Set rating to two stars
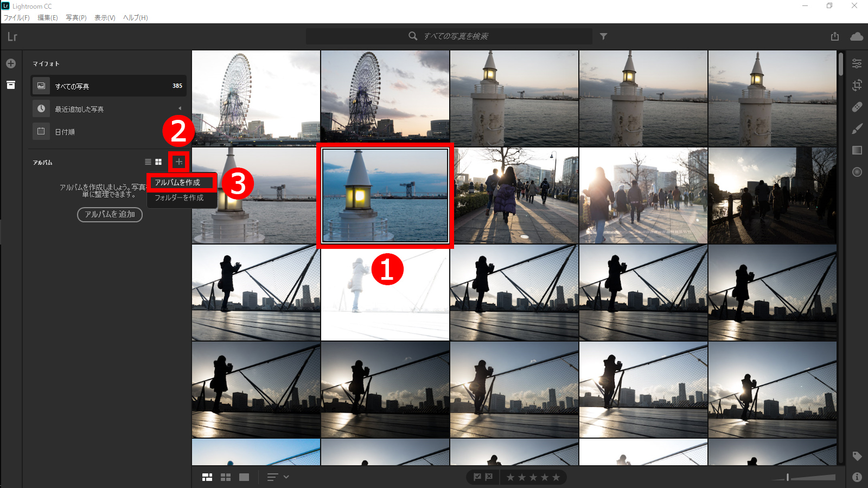The width and height of the screenshot is (868, 488). [x=522, y=477]
